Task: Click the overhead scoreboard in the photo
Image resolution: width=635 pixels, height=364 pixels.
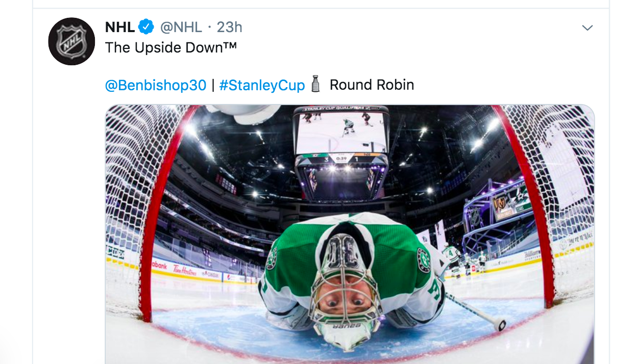Action: pos(340,153)
